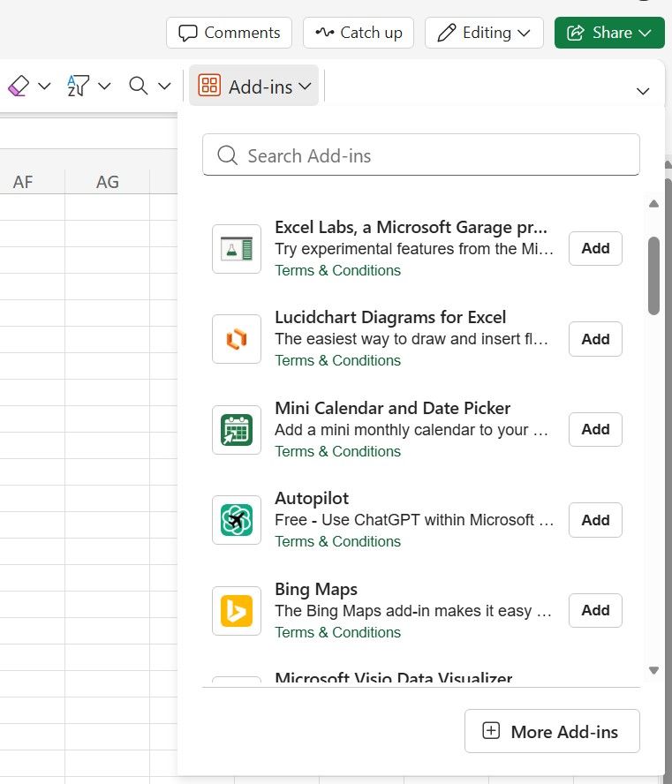Expand the Clear options dropdown arrow

click(44, 86)
